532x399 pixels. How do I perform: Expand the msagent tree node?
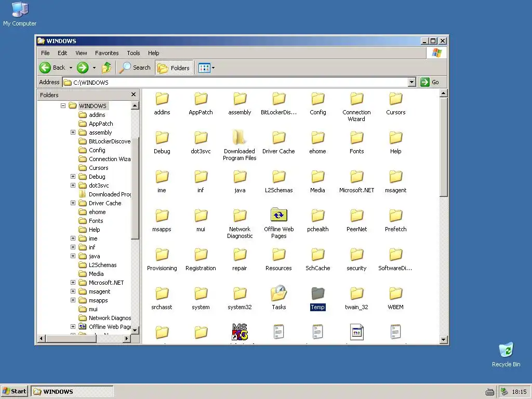click(73, 291)
